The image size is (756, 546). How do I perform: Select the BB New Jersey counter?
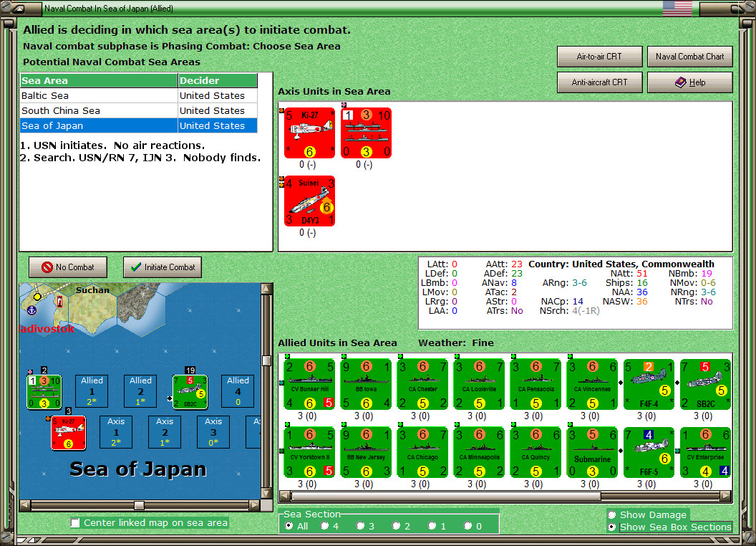(x=366, y=452)
